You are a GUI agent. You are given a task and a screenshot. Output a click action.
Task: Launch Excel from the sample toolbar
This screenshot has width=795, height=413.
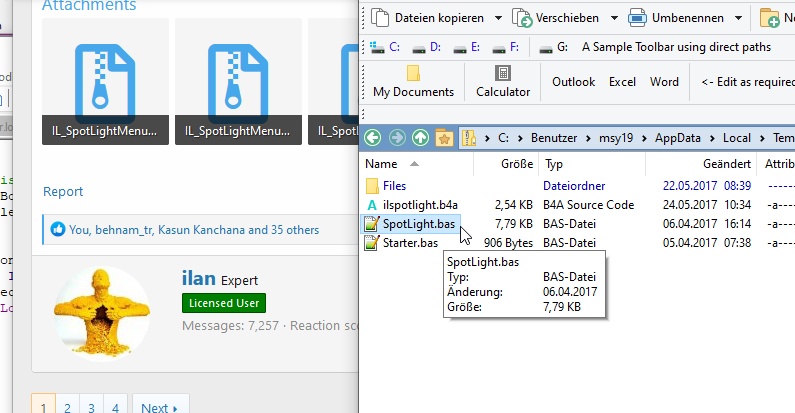click(x=622, y=82)
